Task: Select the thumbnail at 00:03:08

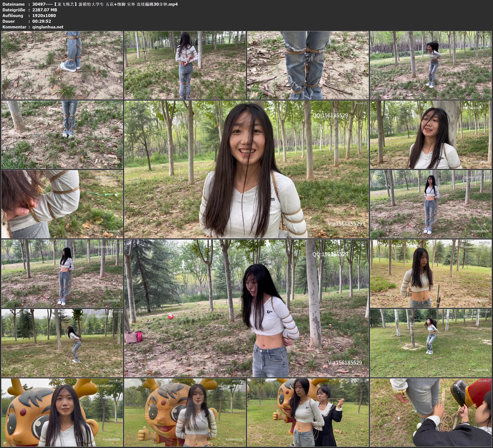Action: point(185,65)
